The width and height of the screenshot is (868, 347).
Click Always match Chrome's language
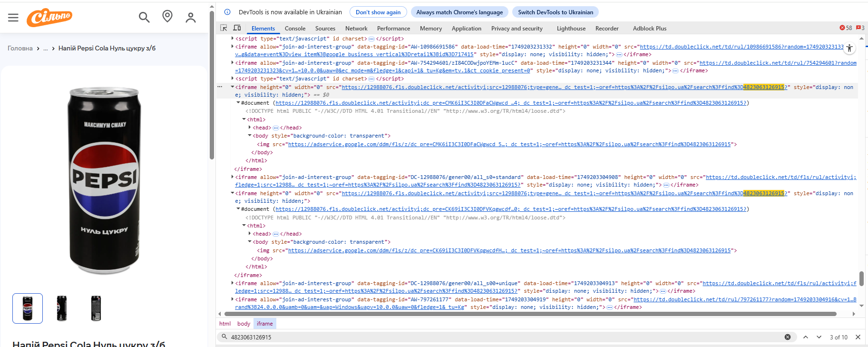(x=459, y=12)
